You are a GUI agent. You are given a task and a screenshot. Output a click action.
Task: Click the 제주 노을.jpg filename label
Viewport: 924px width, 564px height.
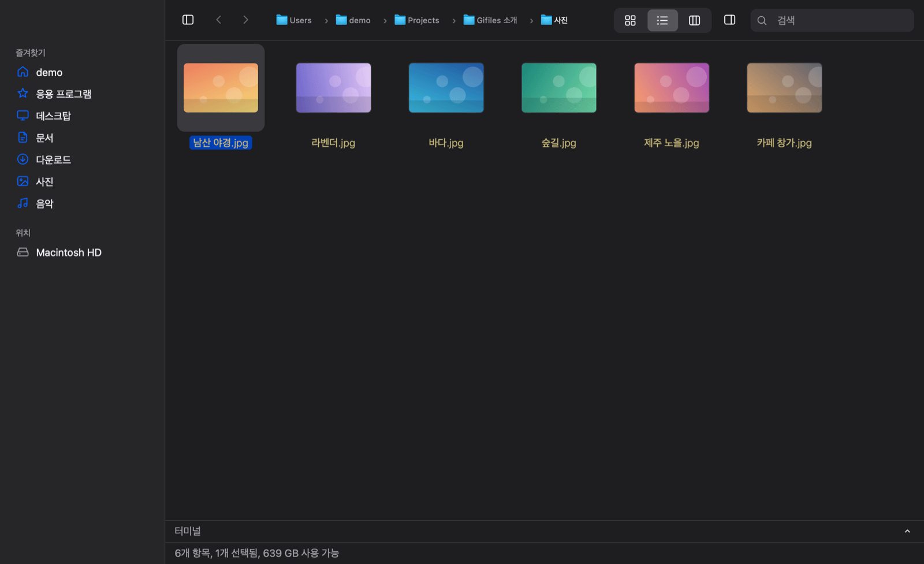click(x=672, y=143)
